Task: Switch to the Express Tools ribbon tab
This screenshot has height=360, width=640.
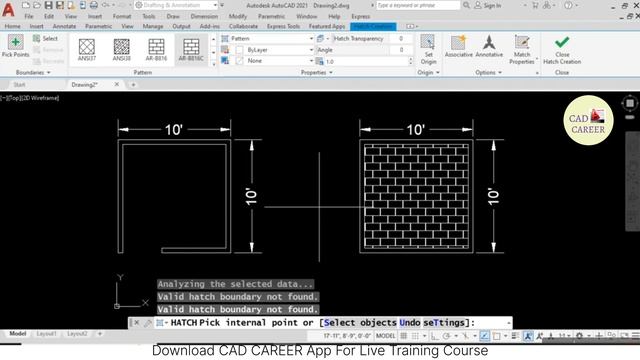Action: (x=283, y=26)
